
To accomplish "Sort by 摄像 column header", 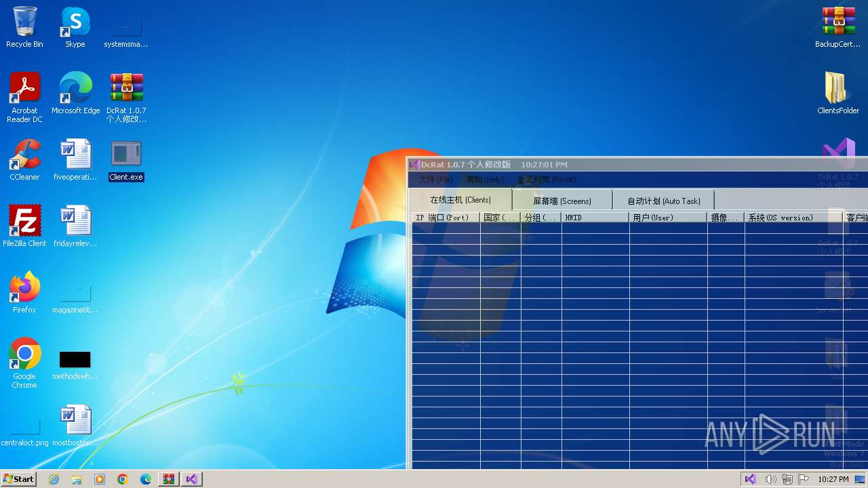I will [726, 218].
